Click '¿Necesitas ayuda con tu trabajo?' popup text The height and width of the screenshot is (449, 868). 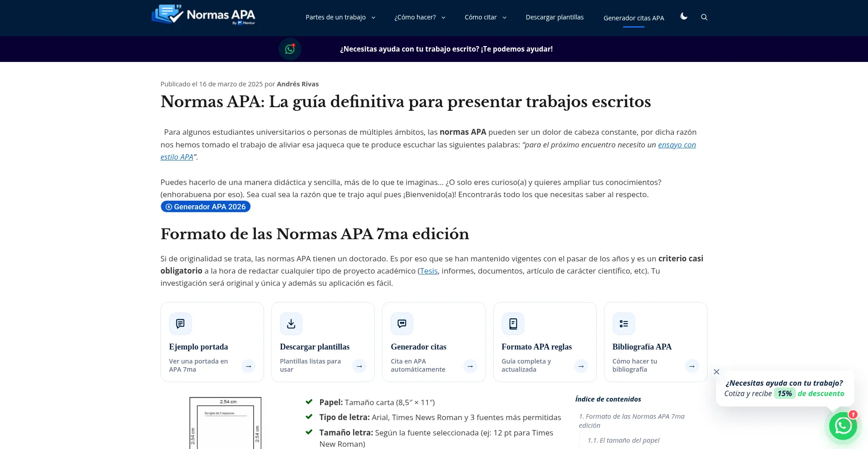coord(784,383)
